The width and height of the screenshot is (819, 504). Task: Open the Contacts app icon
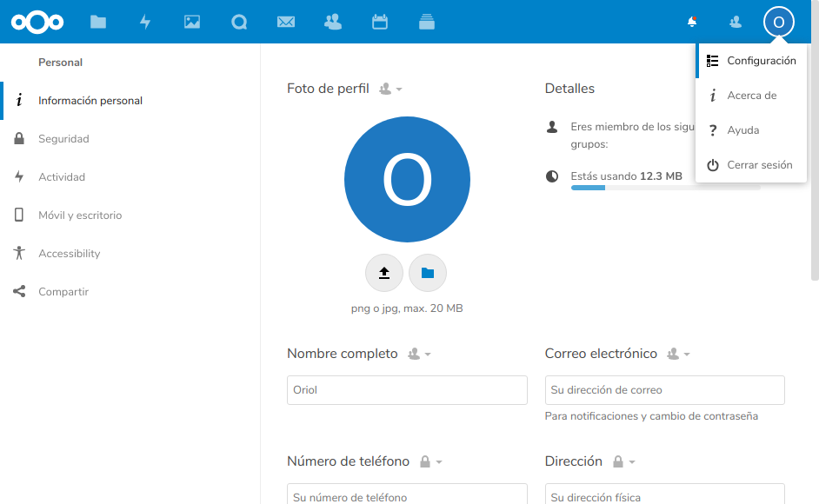click(x=333, y=22)
